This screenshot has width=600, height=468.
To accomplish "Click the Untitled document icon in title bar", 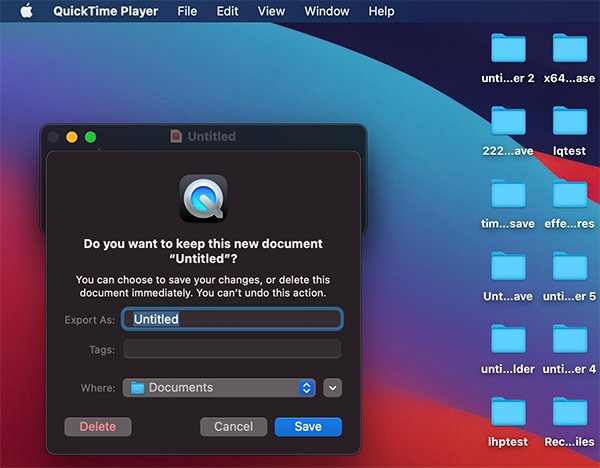I will point(176,136).
